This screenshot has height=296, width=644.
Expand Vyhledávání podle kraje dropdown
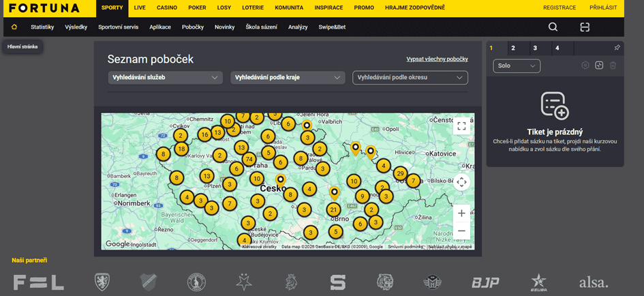point(287,77)
